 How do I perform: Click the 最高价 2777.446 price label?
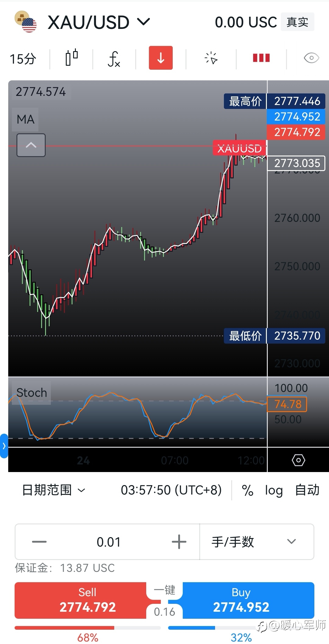click(274, 101)
